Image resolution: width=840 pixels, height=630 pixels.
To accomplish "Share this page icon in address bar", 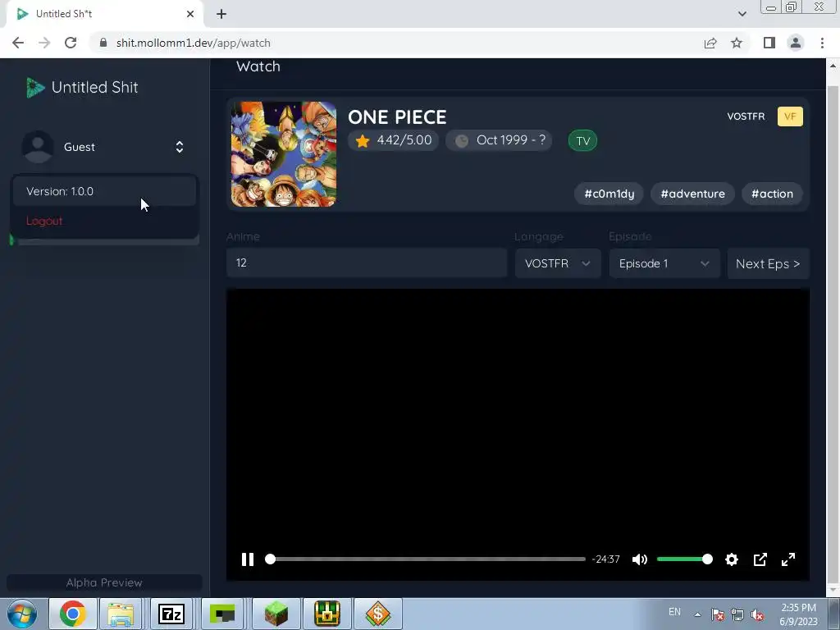I will pos(710,43).
